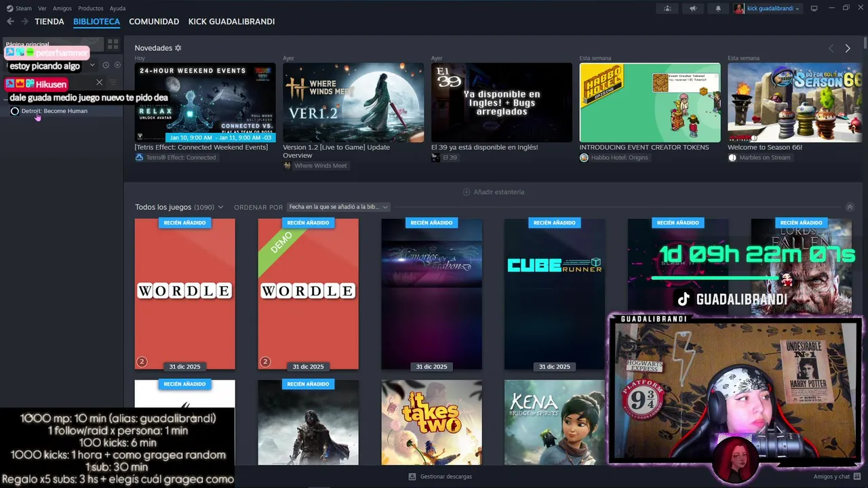Open the Where Winds Meet Version 1.2 thumbnail
The image size is (868, 488).
pyautogui.click(x=353, y=102)
